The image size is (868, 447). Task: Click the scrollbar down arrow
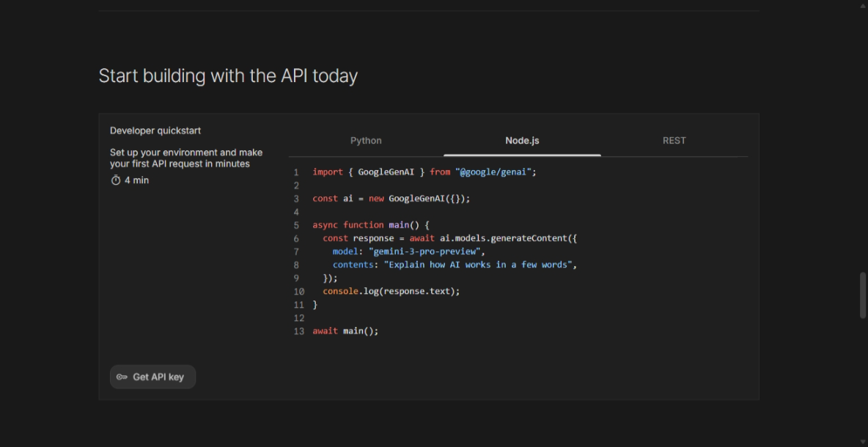(863, 442)
